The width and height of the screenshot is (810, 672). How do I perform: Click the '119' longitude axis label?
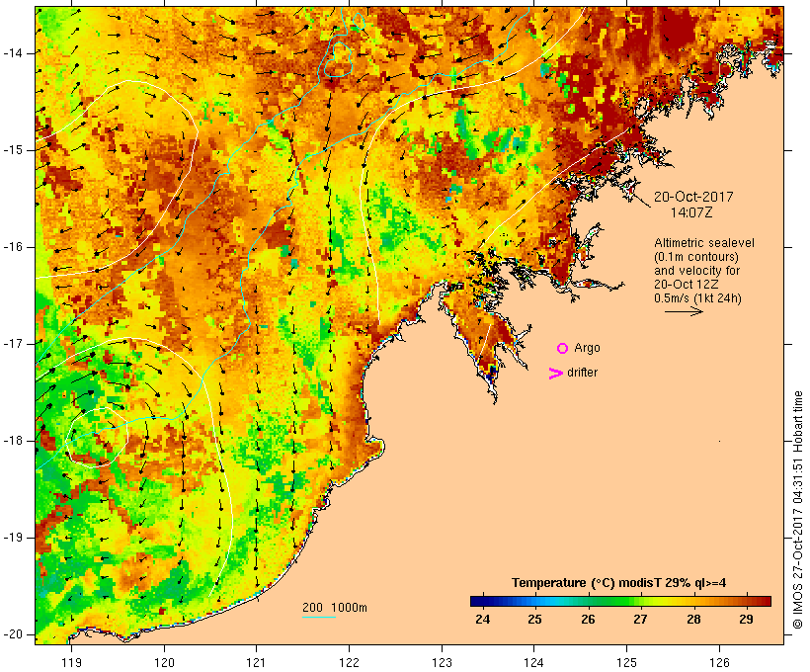[x=71, y=662]
